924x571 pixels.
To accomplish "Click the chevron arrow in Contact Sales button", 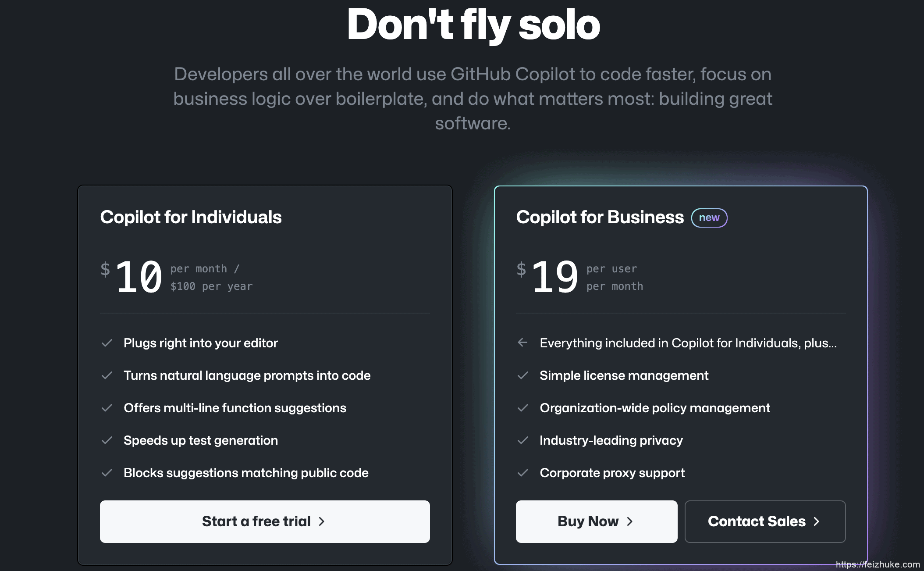I will click(817, 521).
